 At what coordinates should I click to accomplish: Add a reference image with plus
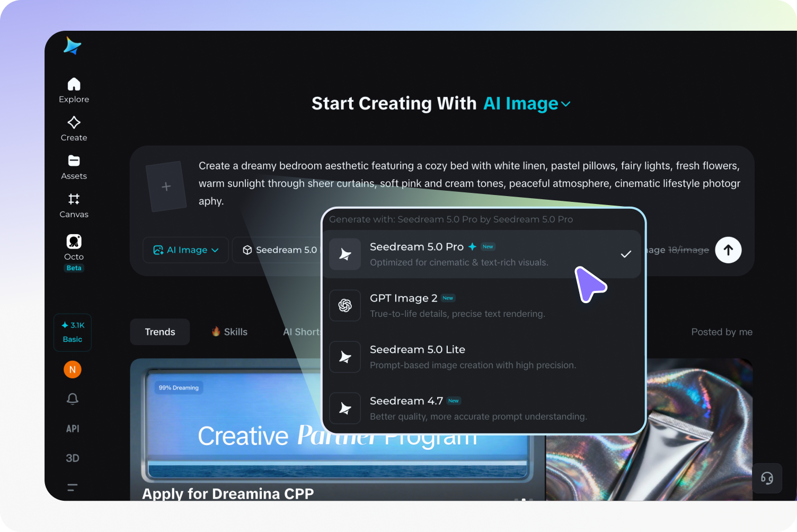pyautogui.click(x=166, y=187)
